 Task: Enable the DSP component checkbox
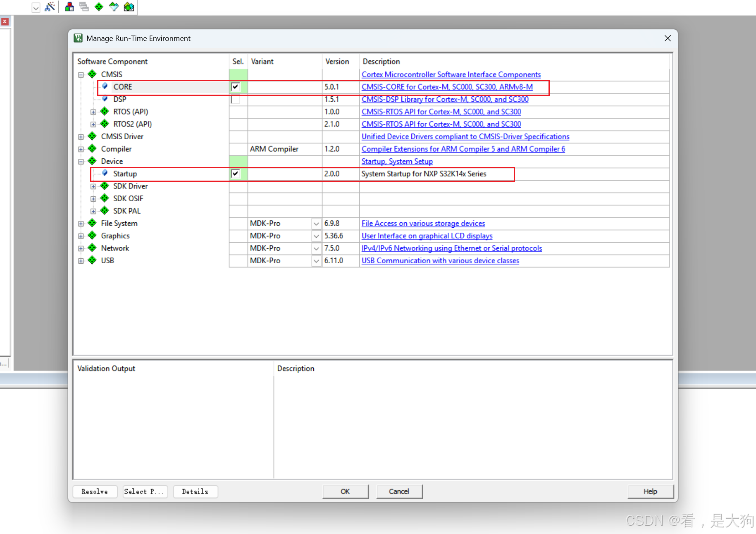pos(236,99)
